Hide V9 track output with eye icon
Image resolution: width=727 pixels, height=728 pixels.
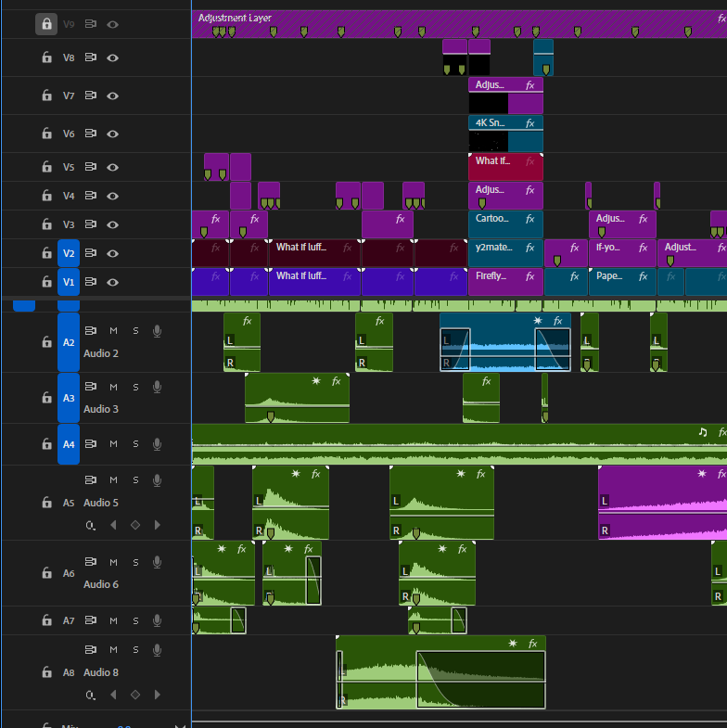click(x=113, y=24)
